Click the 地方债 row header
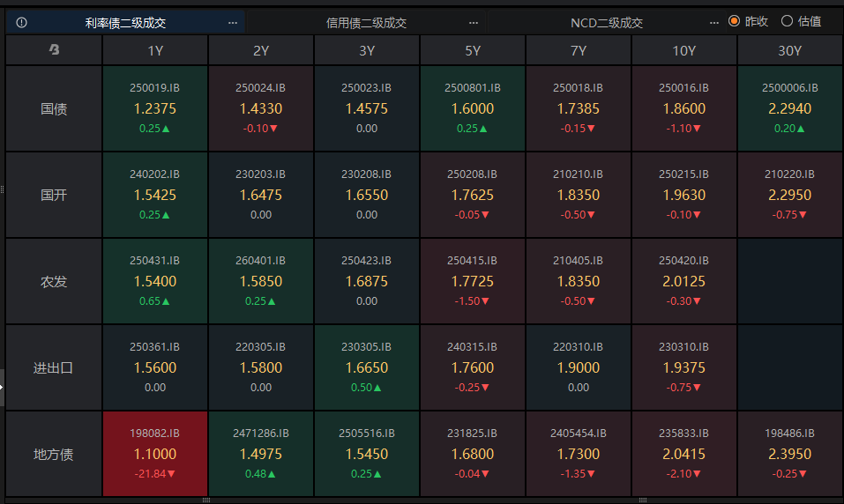 coord(54,455)
